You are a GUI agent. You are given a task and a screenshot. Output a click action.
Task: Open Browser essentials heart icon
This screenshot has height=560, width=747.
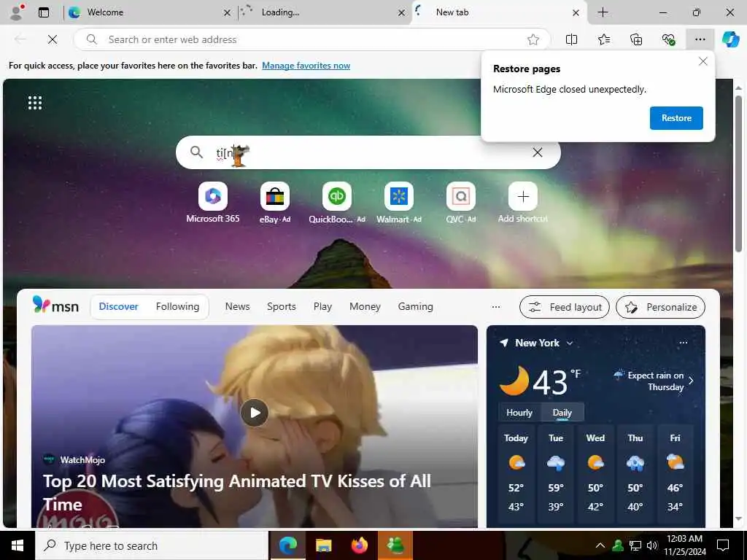(x=668, y=39)
